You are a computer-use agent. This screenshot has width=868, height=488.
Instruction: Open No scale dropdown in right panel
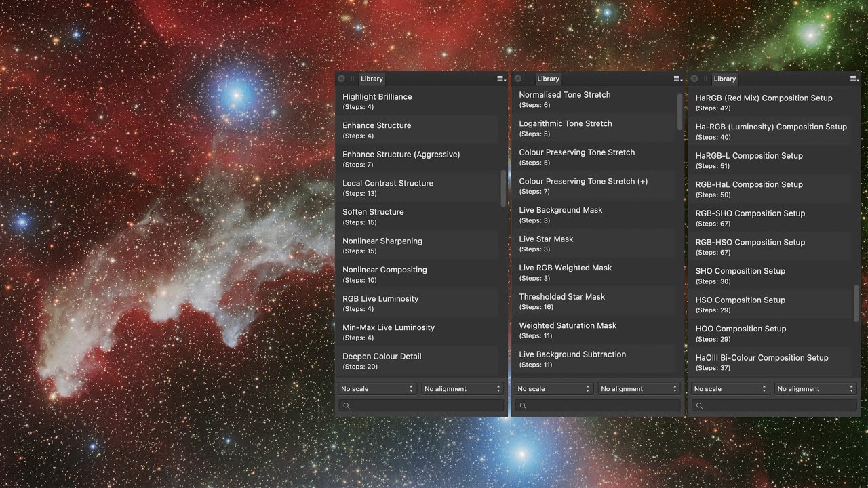tap(730, 389)
